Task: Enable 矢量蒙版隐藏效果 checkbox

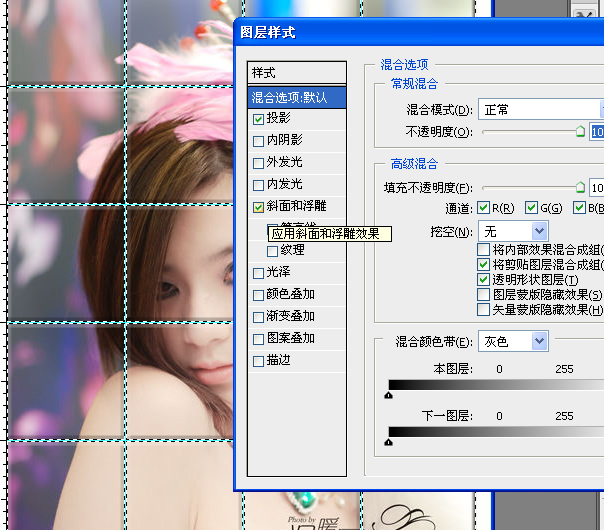Action: [483, 309]
